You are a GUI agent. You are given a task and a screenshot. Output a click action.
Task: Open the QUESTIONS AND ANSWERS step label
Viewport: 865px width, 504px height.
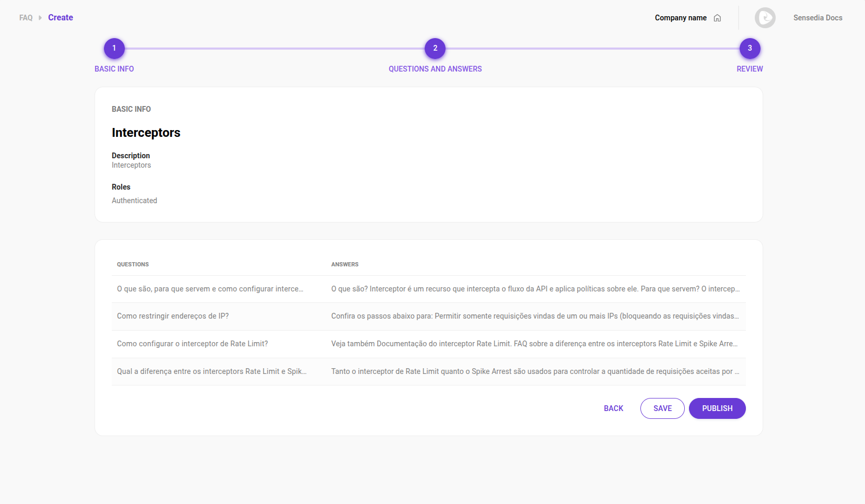pos(435,68)
